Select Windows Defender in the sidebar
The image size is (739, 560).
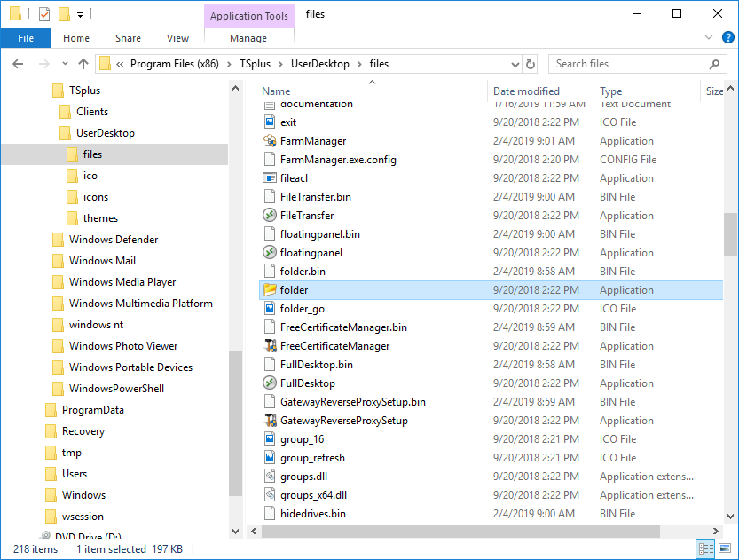114,239
